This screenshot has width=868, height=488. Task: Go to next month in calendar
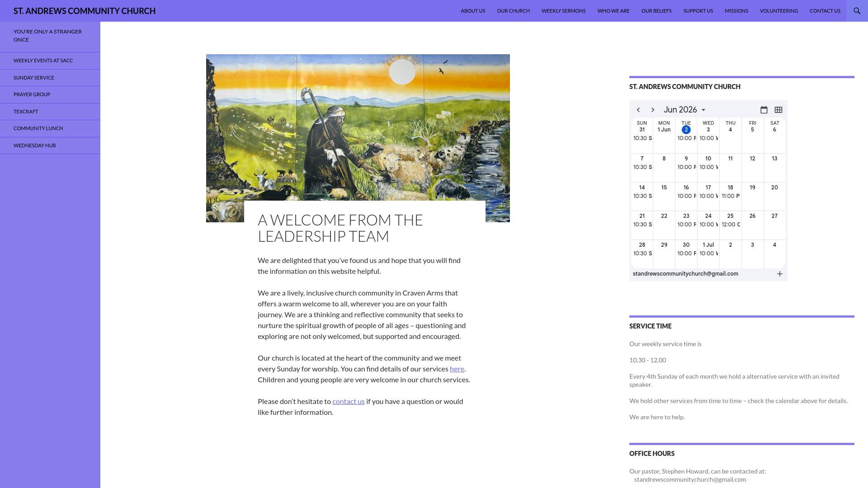pyautogui.click(x=653, y=110)
